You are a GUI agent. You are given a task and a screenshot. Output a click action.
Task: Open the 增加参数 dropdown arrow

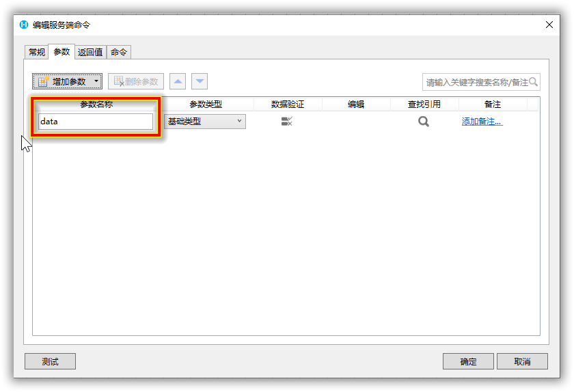tap(96, 81)
